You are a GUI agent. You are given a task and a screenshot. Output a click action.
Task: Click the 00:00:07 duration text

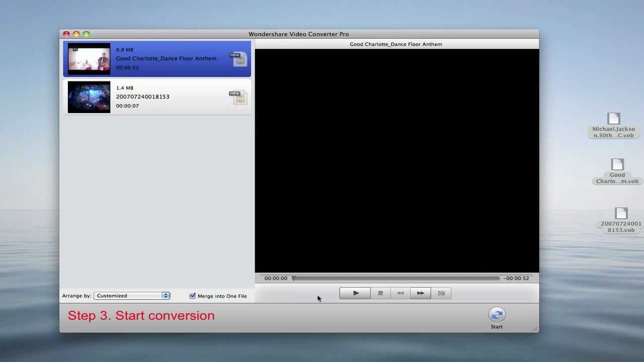tap(127, 106)
